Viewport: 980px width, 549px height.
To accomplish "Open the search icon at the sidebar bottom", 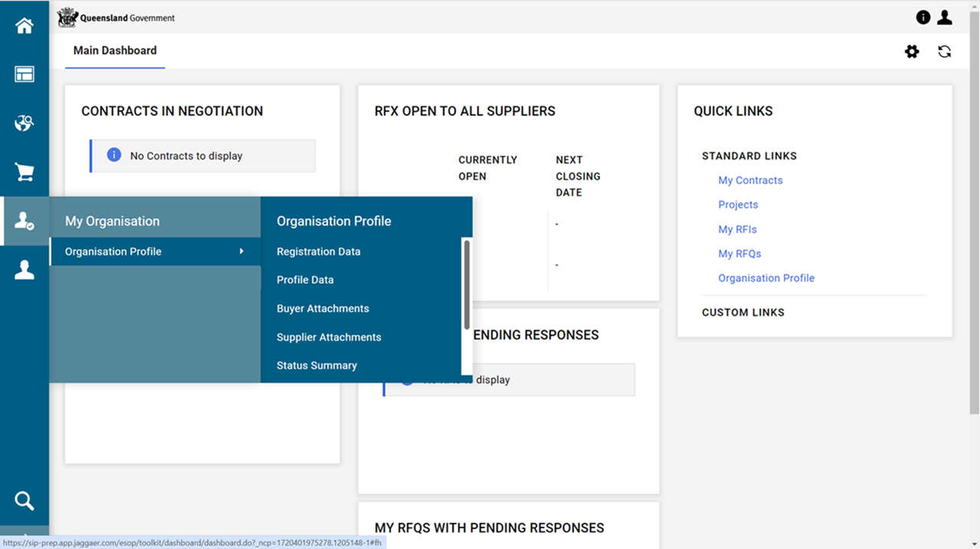I will (x=24, y=501).
